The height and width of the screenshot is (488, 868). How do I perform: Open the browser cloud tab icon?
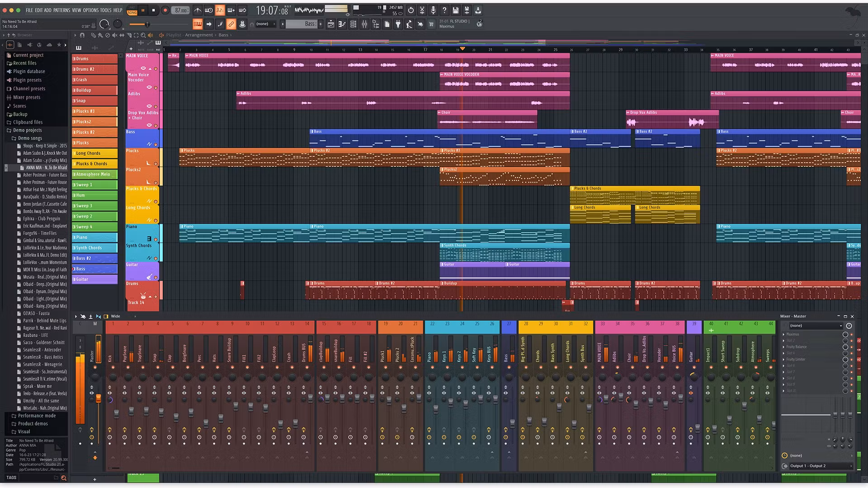[x=49, y=45]
